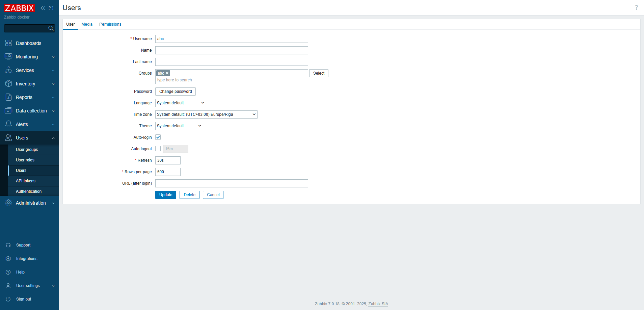
Task: Open the Language dropdown
Action: tap(181, 103)
